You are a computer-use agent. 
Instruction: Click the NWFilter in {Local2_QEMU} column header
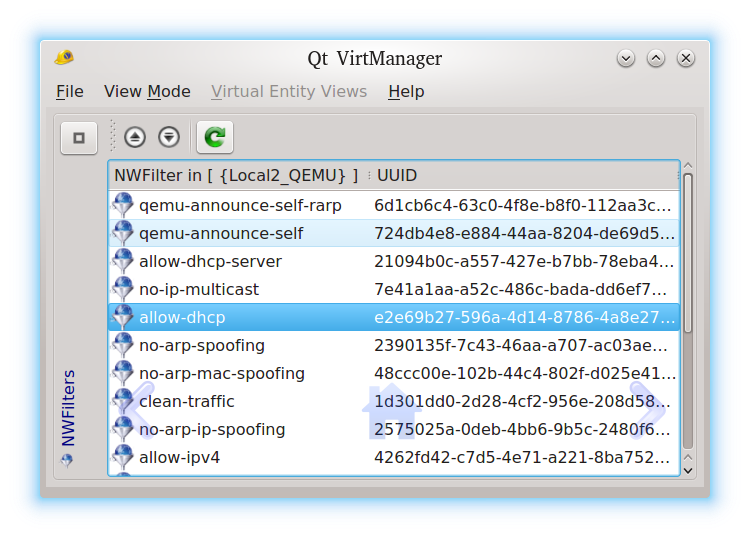[237, 176]
